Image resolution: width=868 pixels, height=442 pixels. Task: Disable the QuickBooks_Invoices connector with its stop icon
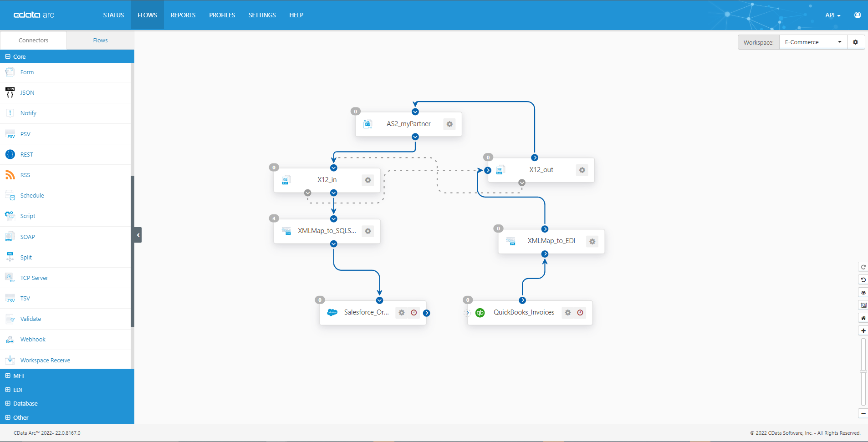580,313
